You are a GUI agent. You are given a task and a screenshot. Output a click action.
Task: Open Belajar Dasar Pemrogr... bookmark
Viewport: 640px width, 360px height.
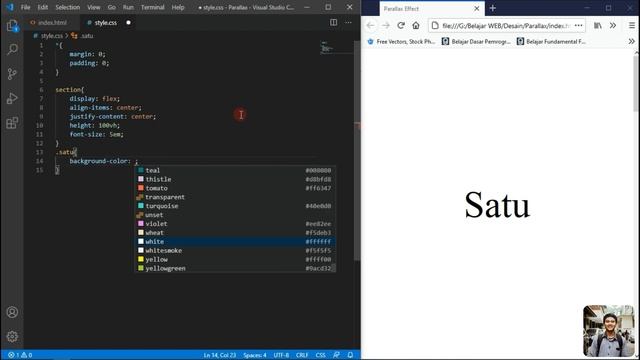[476, 41]
